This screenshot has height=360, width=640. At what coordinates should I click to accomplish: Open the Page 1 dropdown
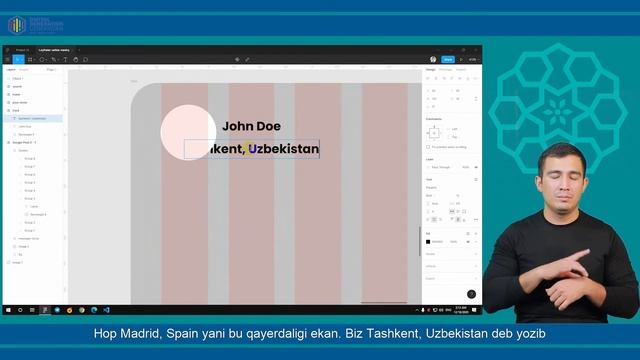pyautogui.click(x=51, y=70)
